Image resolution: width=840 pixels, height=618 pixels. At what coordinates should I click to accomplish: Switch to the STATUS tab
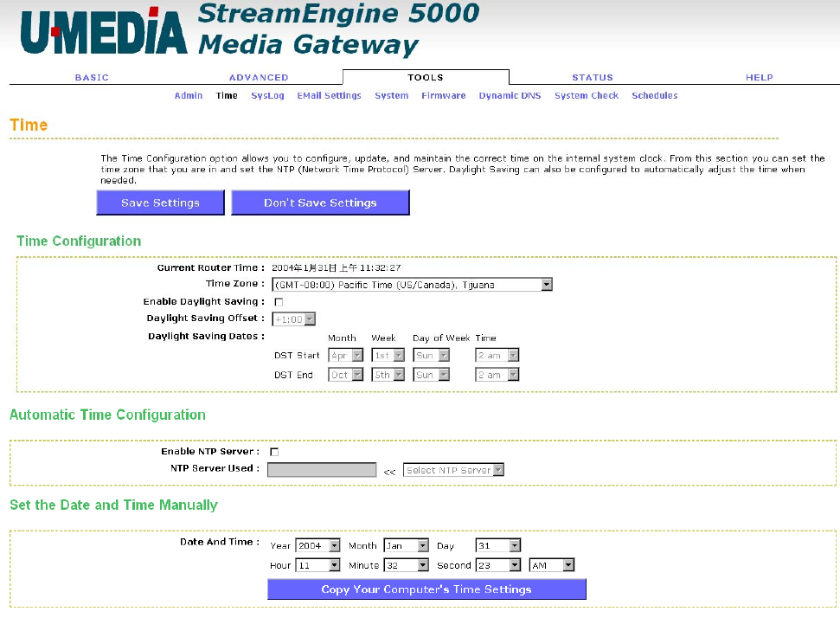click(x=593, y=77)
